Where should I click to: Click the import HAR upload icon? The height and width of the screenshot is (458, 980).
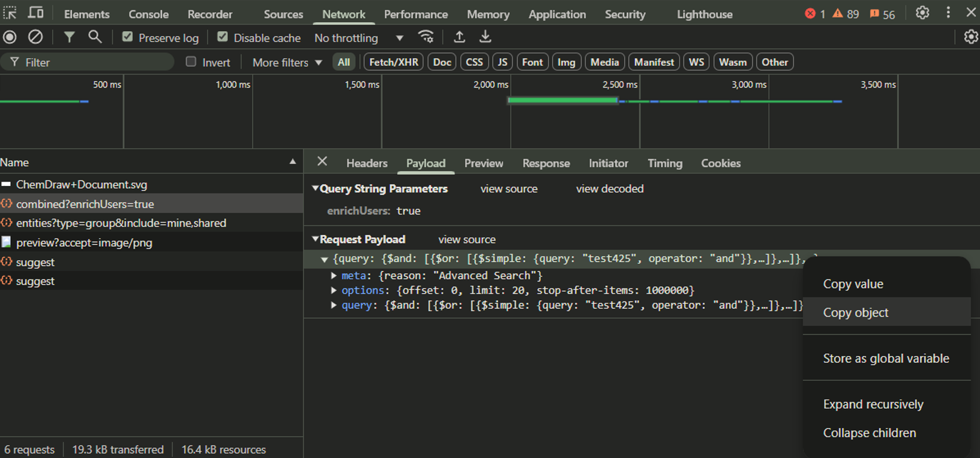[x=459, y=37]
